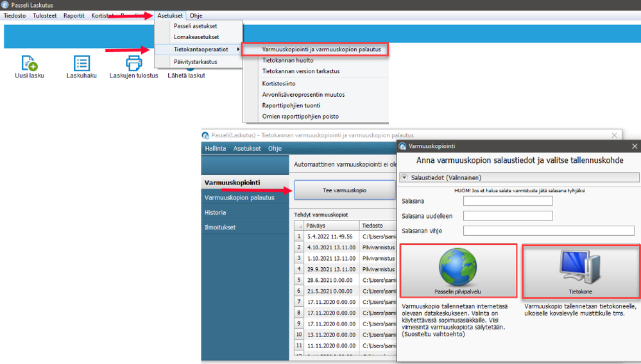Viewport: 641px width, 364px height.
Task: Click row number 1 header cell
Action: [299, 236]
